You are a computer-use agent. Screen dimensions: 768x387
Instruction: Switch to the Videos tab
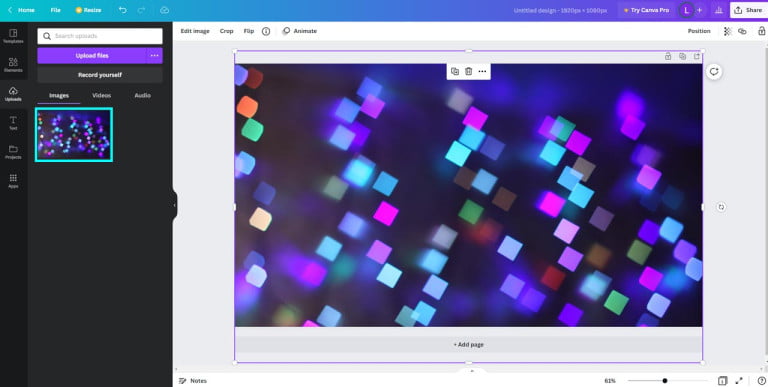point(101,96)
